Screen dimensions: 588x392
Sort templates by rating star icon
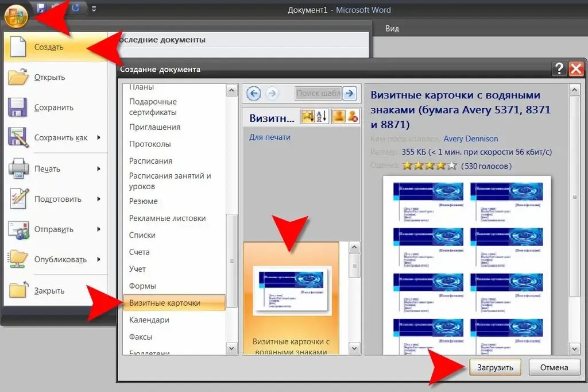pyautogui.click(x=308, y=117)
